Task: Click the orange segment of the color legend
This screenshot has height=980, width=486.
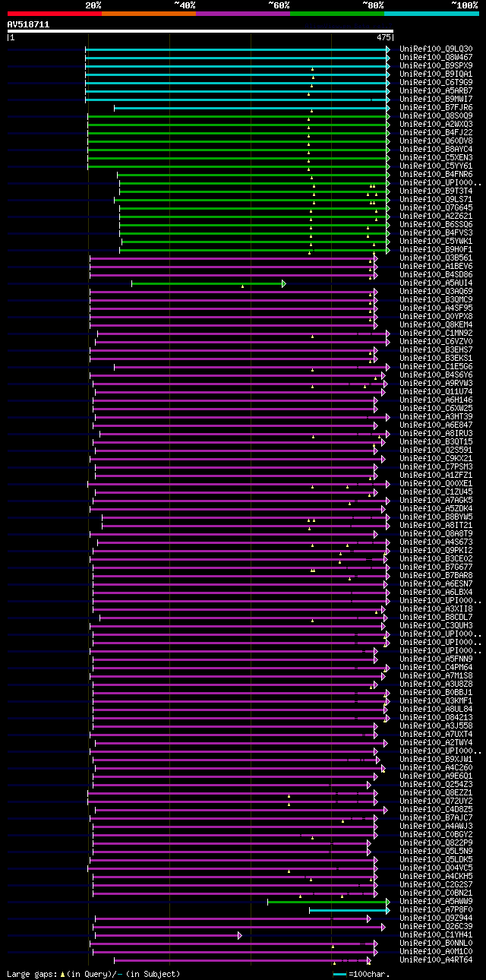Action: click(149, 13)
